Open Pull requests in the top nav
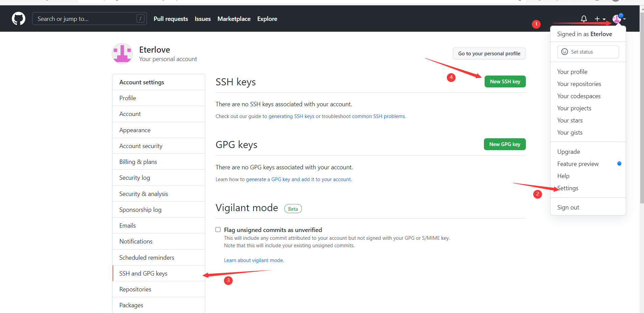Image resolution: width=644 pixels, height=313 pixels. 171,19
